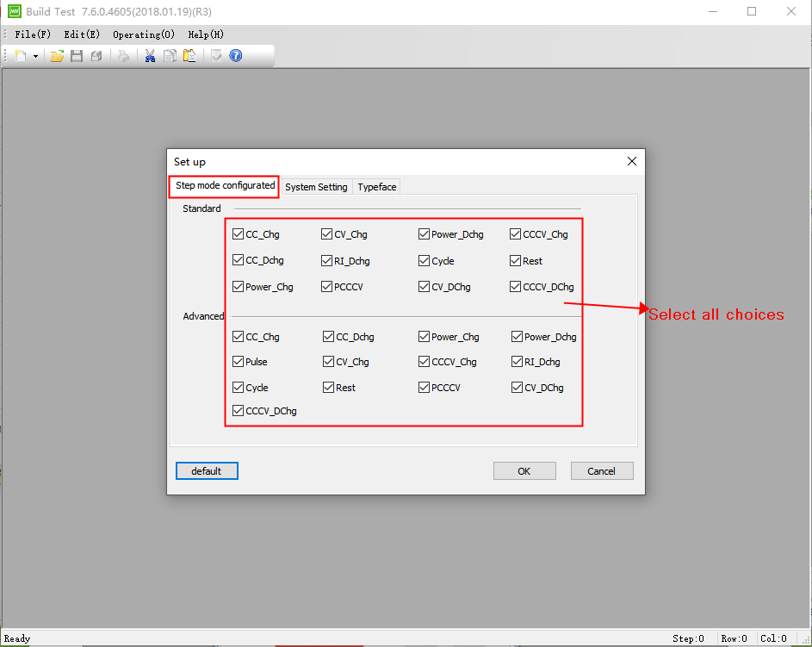Open the File(F) menu

33,34
